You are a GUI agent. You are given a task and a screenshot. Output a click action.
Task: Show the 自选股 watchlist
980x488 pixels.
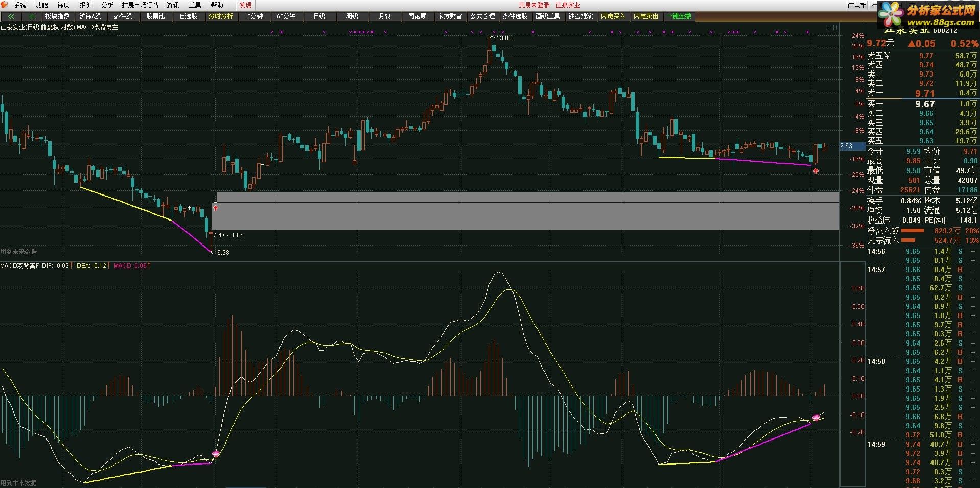click(x=188, y=16)
